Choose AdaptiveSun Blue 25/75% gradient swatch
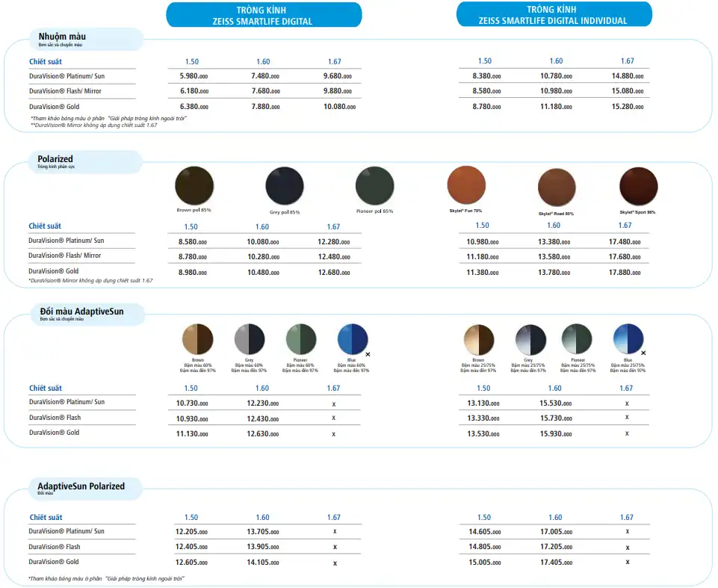 pyautogui.click(x=628, y=339)
